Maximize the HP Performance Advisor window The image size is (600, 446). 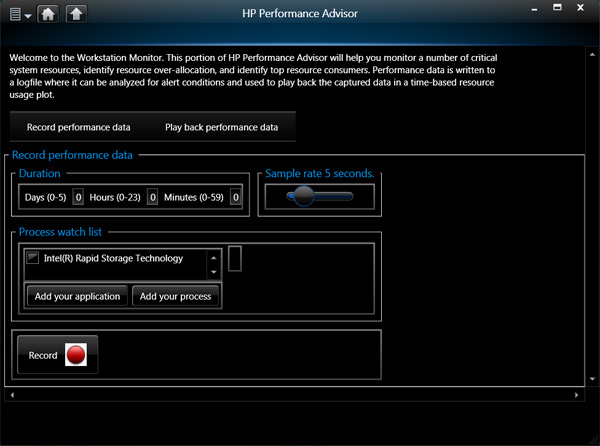(558, 7)
